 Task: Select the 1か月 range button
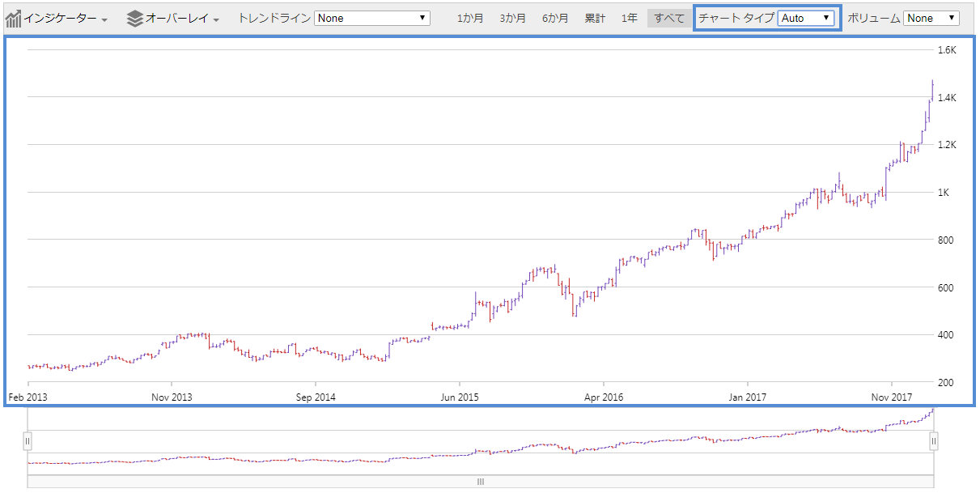469,16
